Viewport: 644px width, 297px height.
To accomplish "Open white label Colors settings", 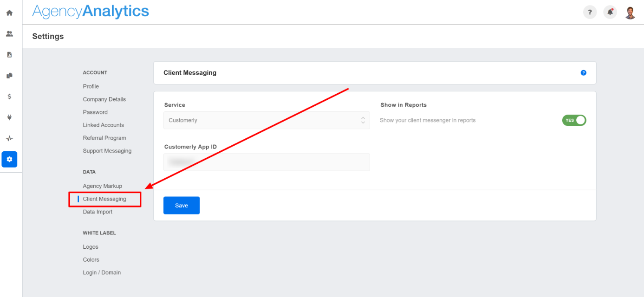I will pos(91,260).
